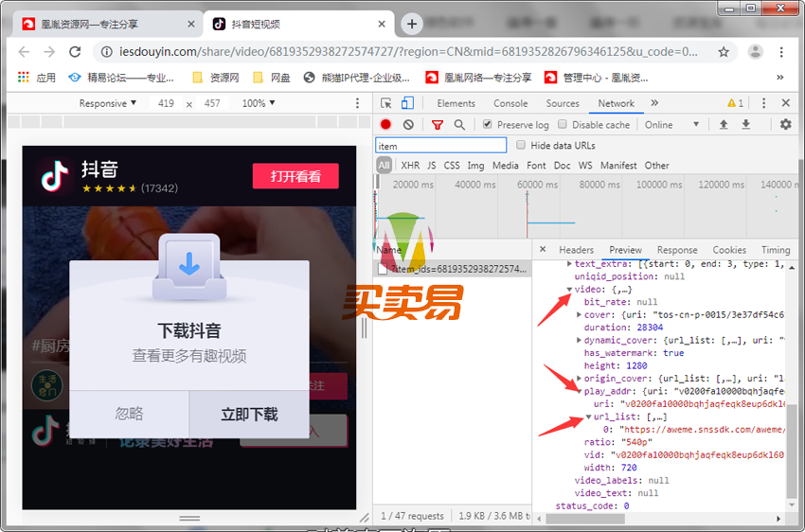Check Hide data URLs
This screenshot has height=532, width=805.
521,145
